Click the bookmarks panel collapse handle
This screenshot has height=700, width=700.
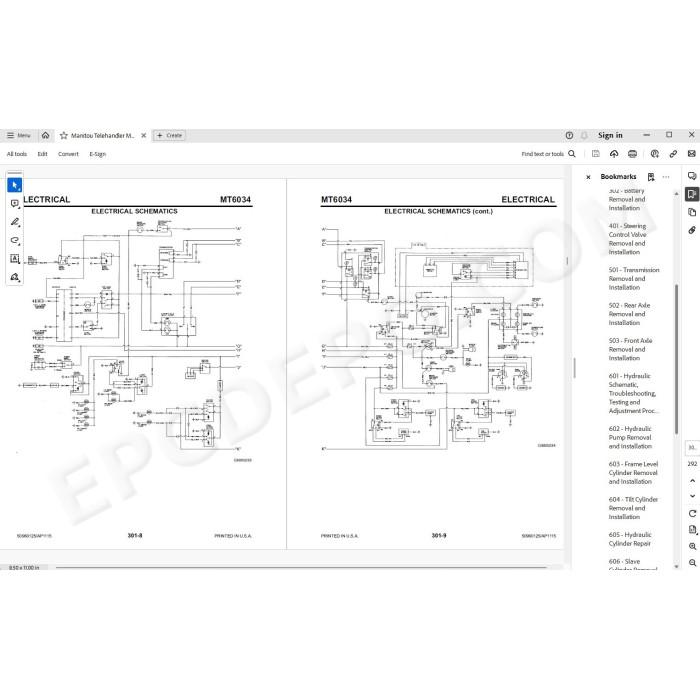(x=575, y=368)
